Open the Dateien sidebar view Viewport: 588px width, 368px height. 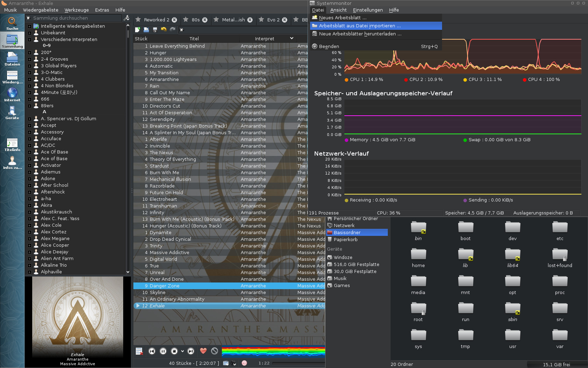12,59
